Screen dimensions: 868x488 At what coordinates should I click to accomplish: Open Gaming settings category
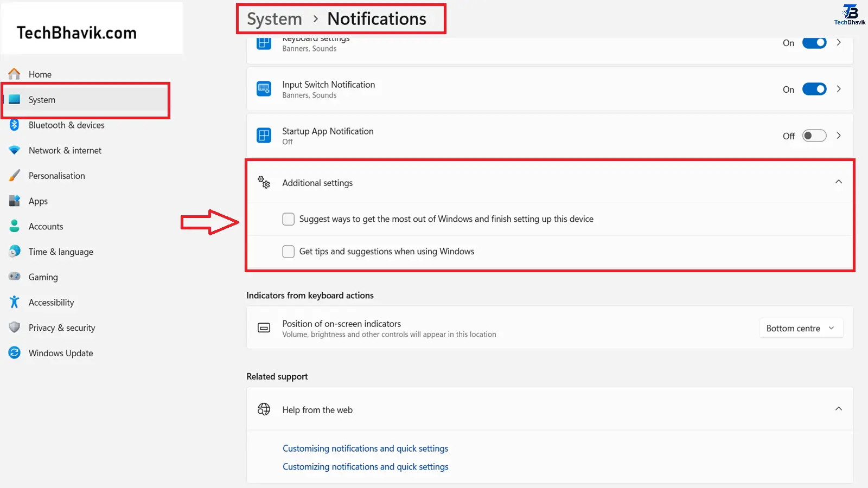(43, 277)
